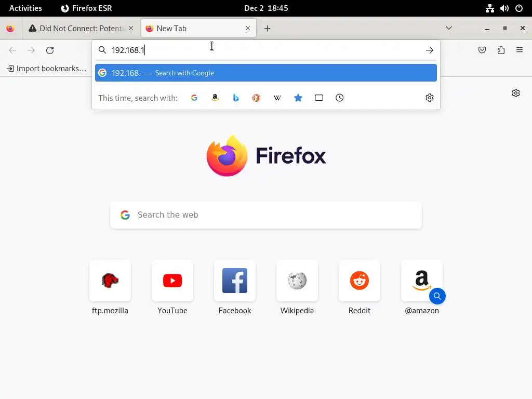The image size is (532, 399).
Task: Search this time with Google icon
Action: (x=194, y=98)
